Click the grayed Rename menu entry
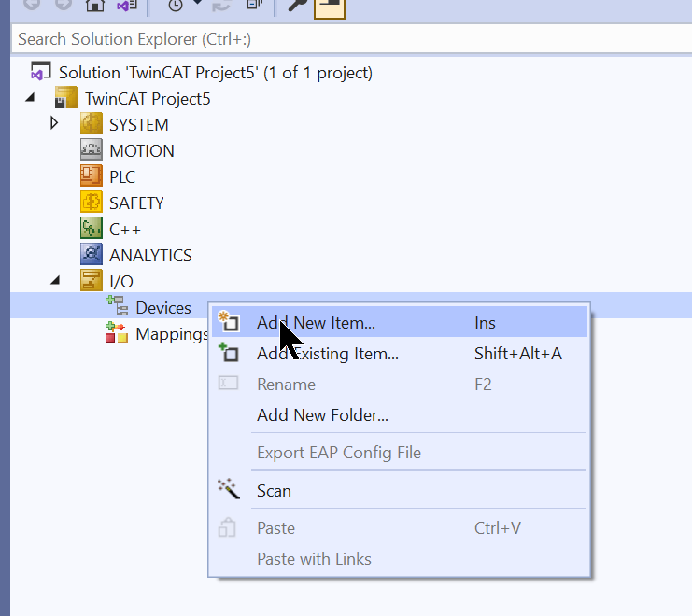The width and height of the screenshot is (692, 616). coord(400,385)
